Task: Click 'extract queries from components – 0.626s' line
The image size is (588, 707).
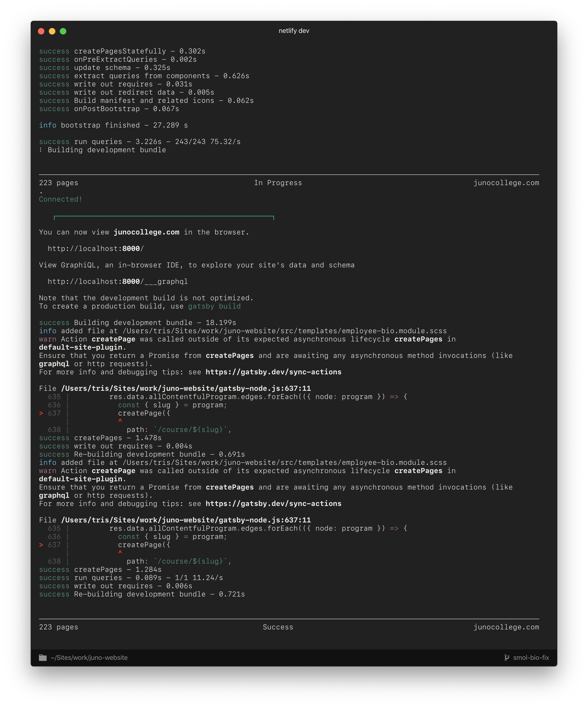Action: click(x=144, y=76)
